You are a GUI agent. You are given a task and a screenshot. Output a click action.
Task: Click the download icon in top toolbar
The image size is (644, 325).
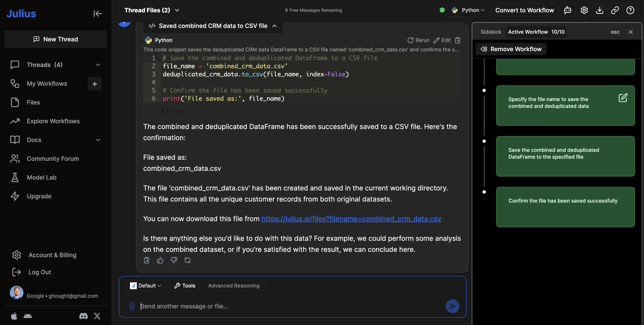pos(599,10)
